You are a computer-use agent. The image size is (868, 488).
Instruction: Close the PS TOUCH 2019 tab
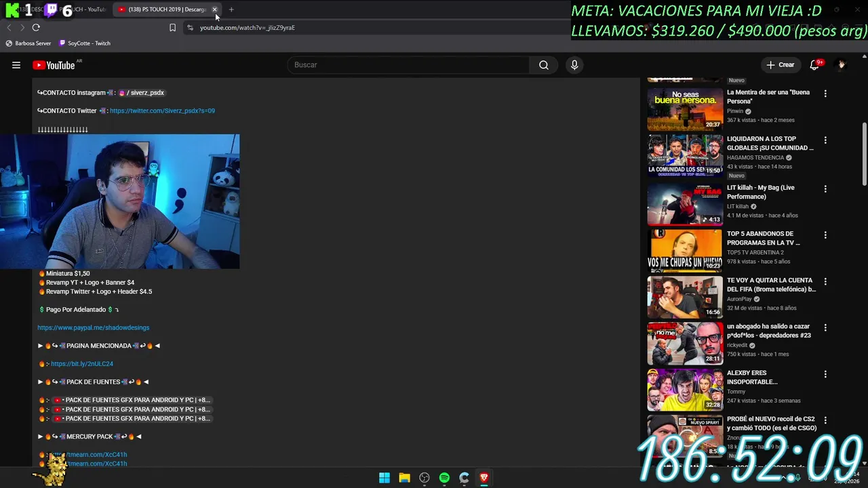coord(215,9)
